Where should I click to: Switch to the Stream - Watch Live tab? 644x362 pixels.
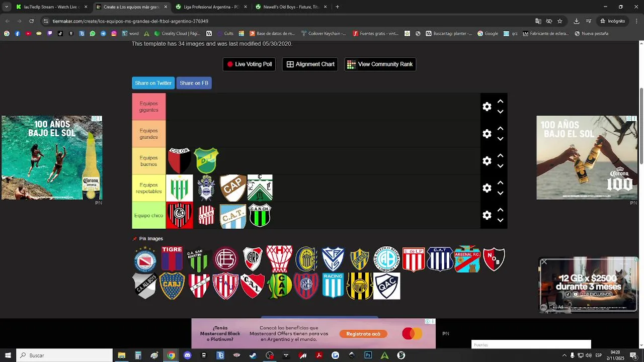tap(51, 7)
